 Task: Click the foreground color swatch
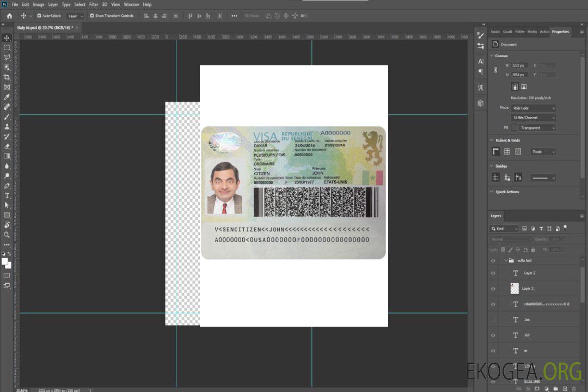click(x=4, y=261)
